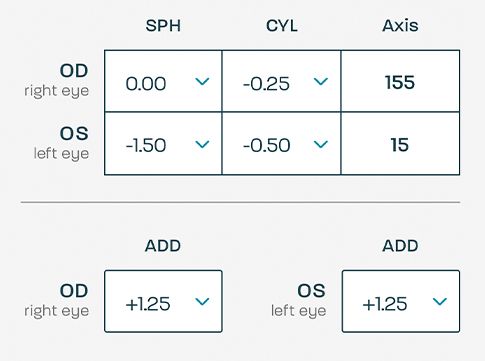Edit the left eye Axis field showing 15

[400, 144]
